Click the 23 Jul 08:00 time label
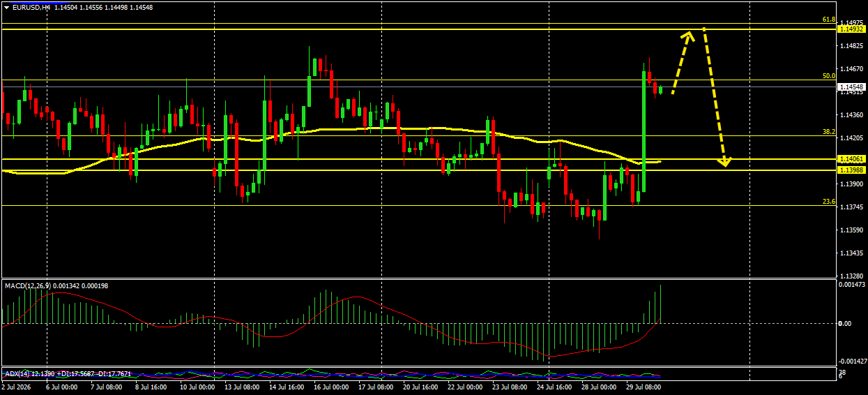 click(510, 386)
